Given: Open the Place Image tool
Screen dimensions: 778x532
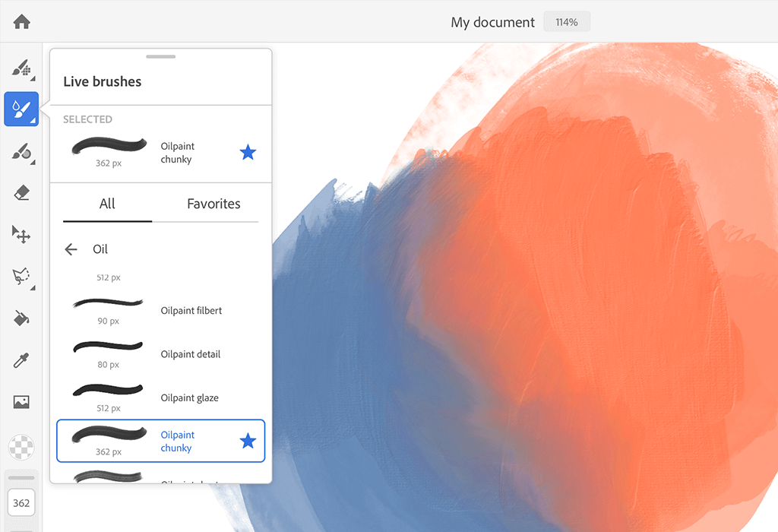Looking at the screenshot, I should click(x=21, y=401).
